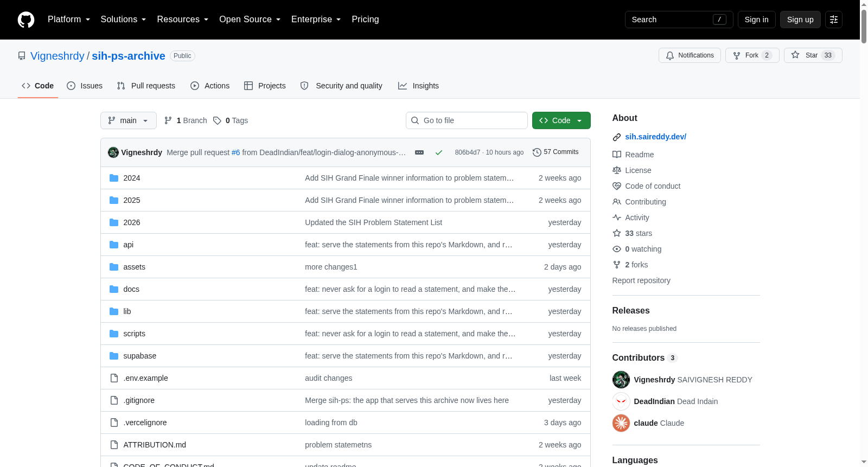Open the Pricing page
The height and width of the screenshot is (467, 868).
366,20
